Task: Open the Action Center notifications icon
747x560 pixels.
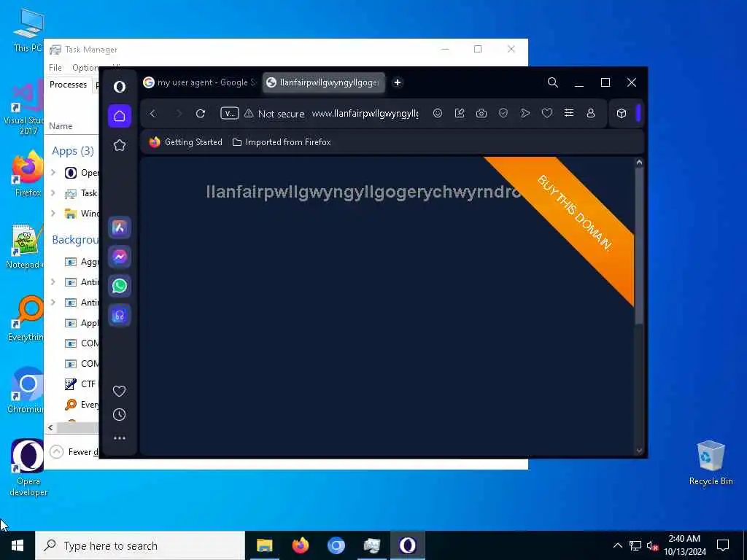Action: point(723,545)
